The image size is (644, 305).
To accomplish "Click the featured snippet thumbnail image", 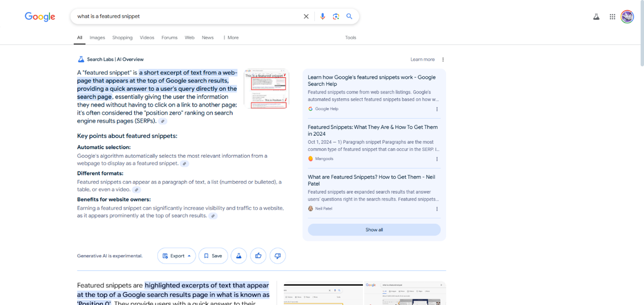I will point(266,89).
